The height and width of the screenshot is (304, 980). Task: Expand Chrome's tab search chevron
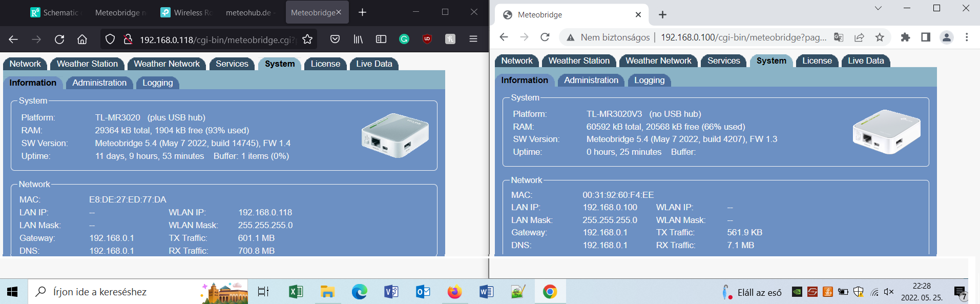878,8
